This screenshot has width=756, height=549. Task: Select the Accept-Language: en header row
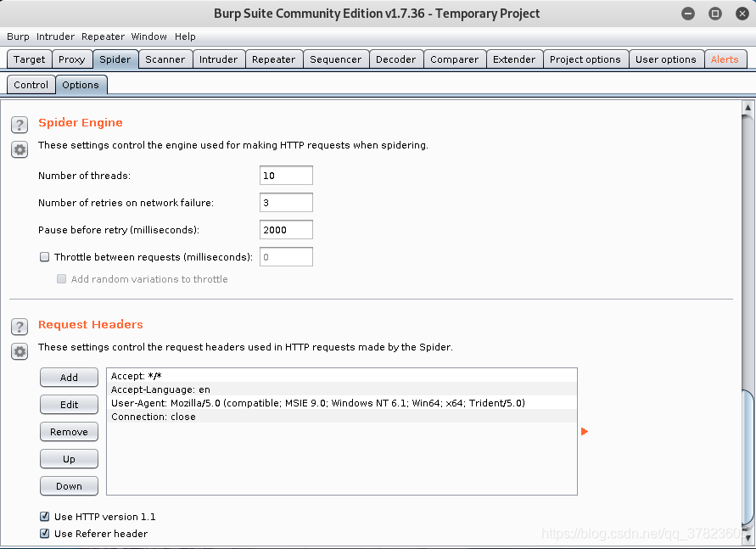tap(342, 389)
